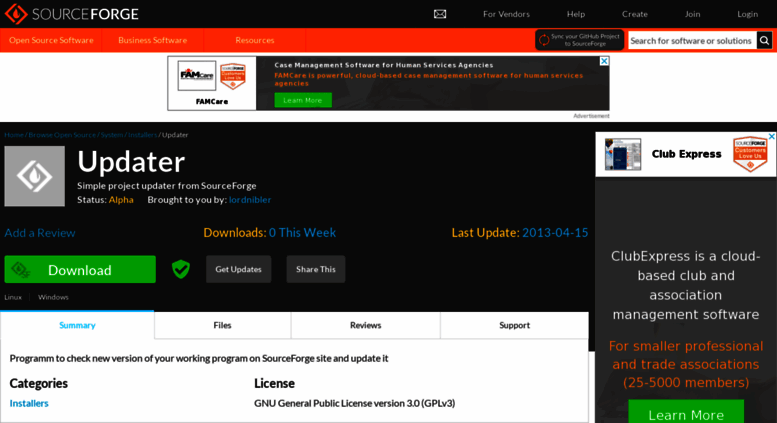Click the Windows platform label
The image size is (777, 423).
(53, 297)
